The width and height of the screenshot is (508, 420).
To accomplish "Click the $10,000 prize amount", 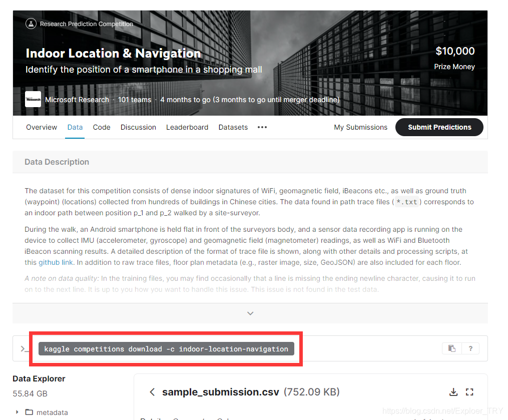I will 455,51.
